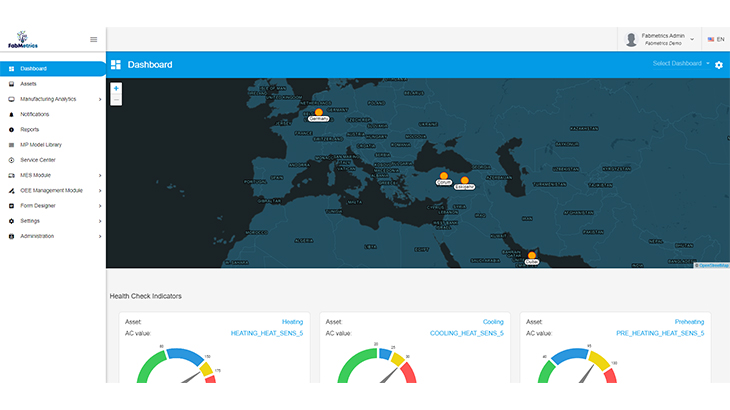
Task: Click the Form Designer icon
Action: pos(12,206)
